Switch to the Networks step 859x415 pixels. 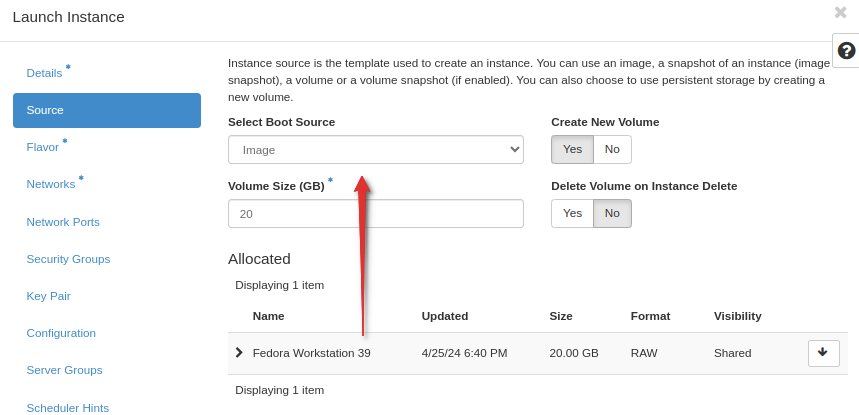tap(51, 184)
